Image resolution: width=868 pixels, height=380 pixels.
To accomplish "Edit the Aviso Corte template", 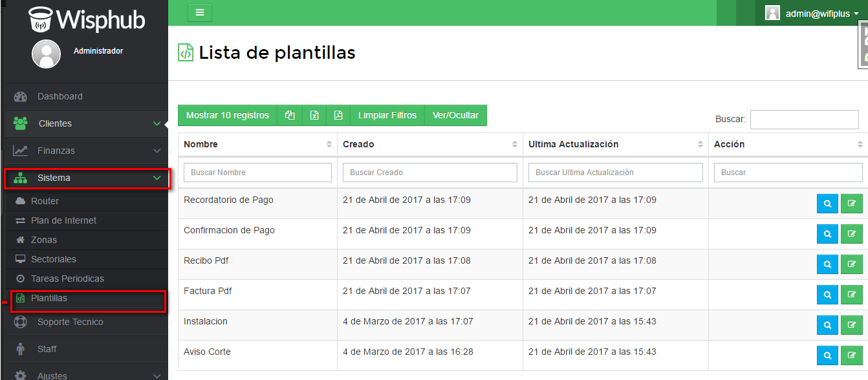I will tap(851, 355).
